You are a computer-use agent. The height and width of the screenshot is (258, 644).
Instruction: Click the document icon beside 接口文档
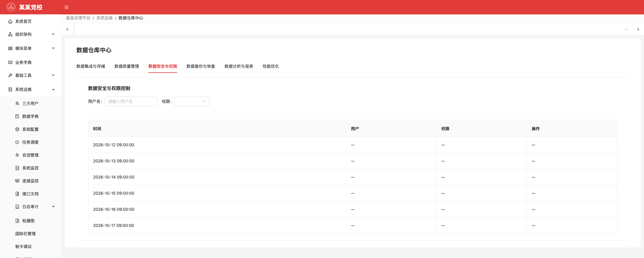click(17, 194)
